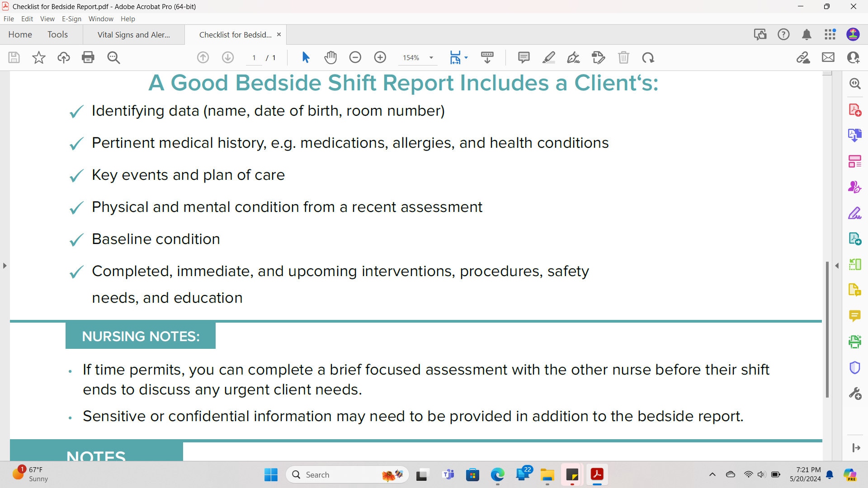Expand the left navigation pane
The image size is (868, 488).
[x=5, y=266]
